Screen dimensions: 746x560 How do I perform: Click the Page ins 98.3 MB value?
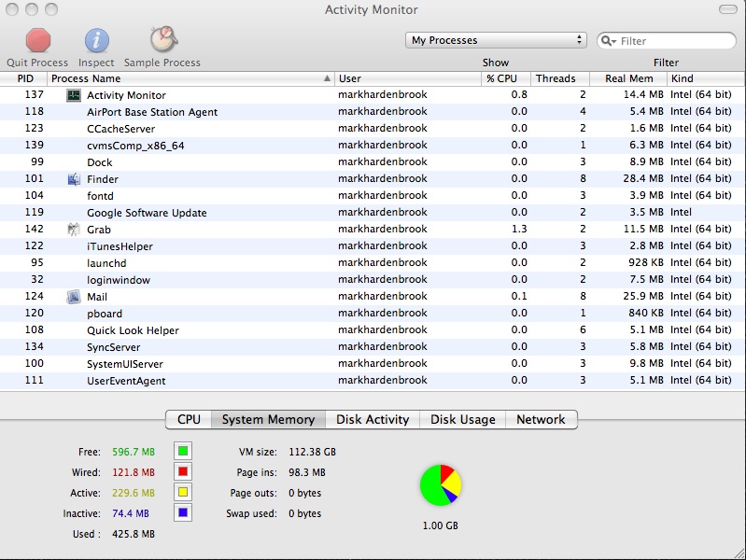coord(307,472)
